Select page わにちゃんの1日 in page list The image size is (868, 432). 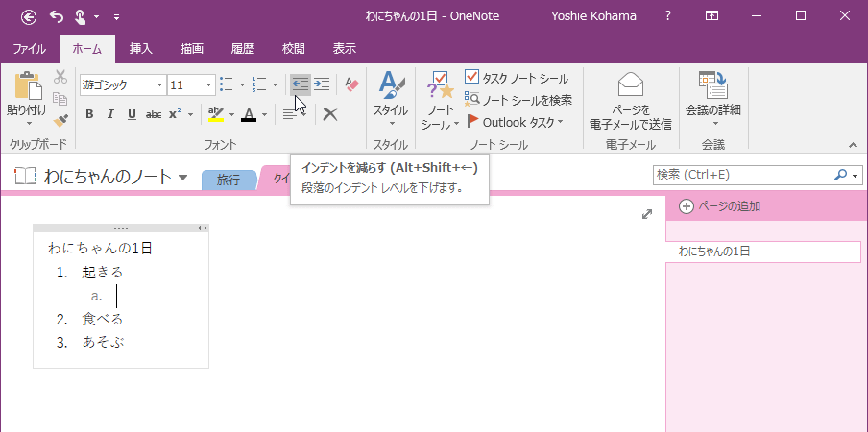tap(763, 252)
